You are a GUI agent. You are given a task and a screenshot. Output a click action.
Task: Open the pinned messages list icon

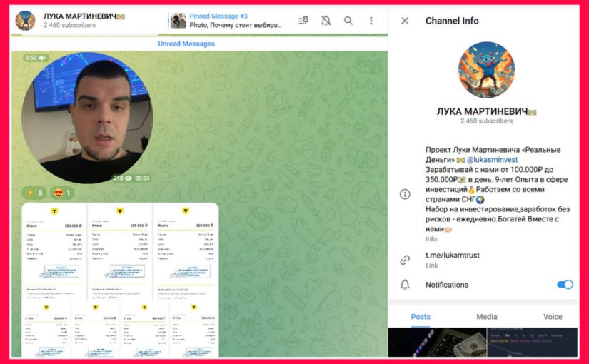pos(303,21)
